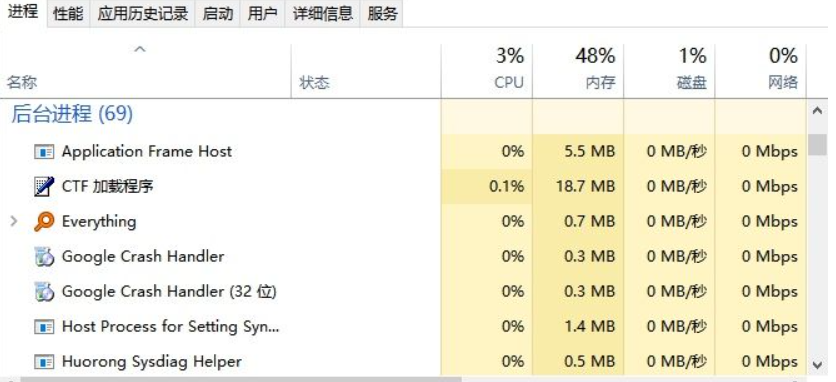Click the Application Frame Host process icon
Screen dimensions: 836x382
44,152
